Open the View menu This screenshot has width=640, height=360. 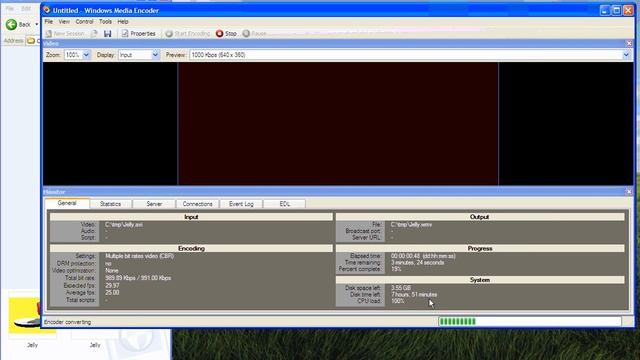(64, 22)
